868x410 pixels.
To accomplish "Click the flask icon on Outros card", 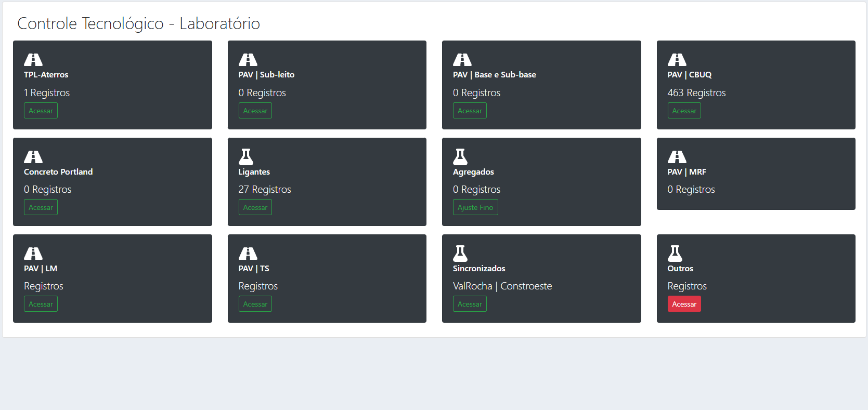I will [675, 253].
